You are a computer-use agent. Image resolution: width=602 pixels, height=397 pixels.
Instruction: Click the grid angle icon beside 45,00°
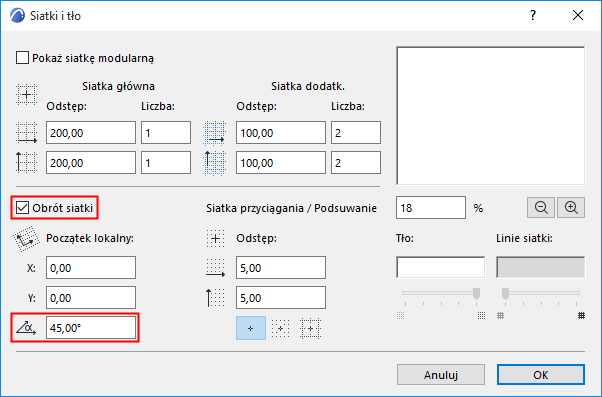[x=26, y=328]
